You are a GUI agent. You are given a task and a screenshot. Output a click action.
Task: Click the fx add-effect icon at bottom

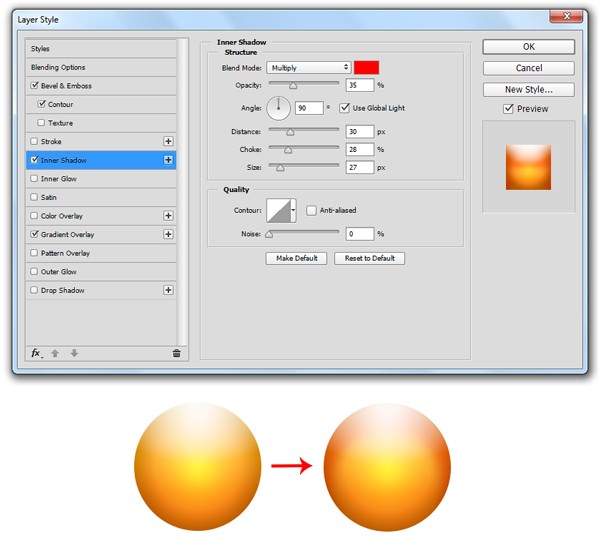pyautogui.click(x=36, y=353)
